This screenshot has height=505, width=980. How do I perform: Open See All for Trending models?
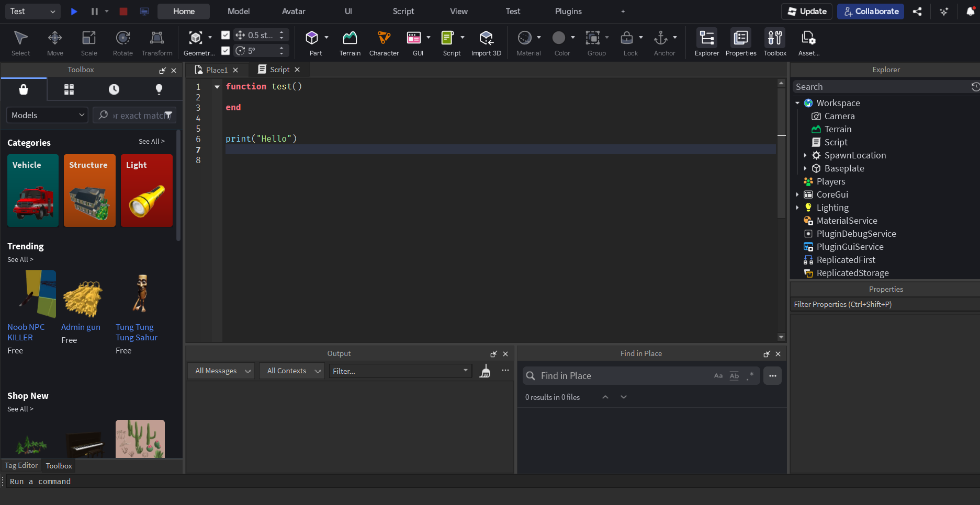pos(20,259)
